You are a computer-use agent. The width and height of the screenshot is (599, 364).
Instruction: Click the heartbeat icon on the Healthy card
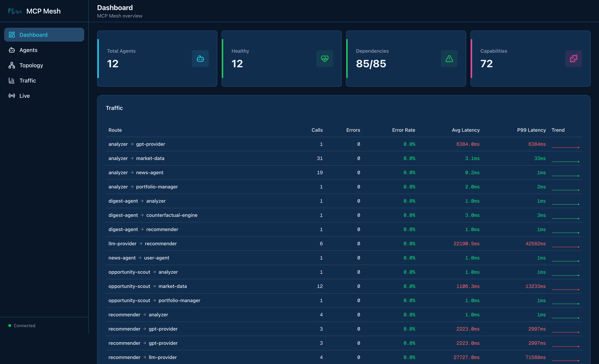325,59
